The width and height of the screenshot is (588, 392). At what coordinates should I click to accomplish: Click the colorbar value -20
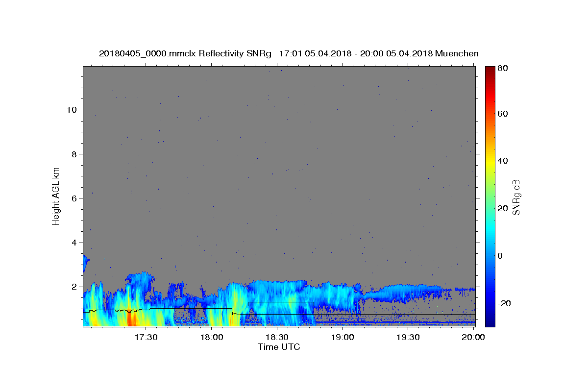(505, 303)
